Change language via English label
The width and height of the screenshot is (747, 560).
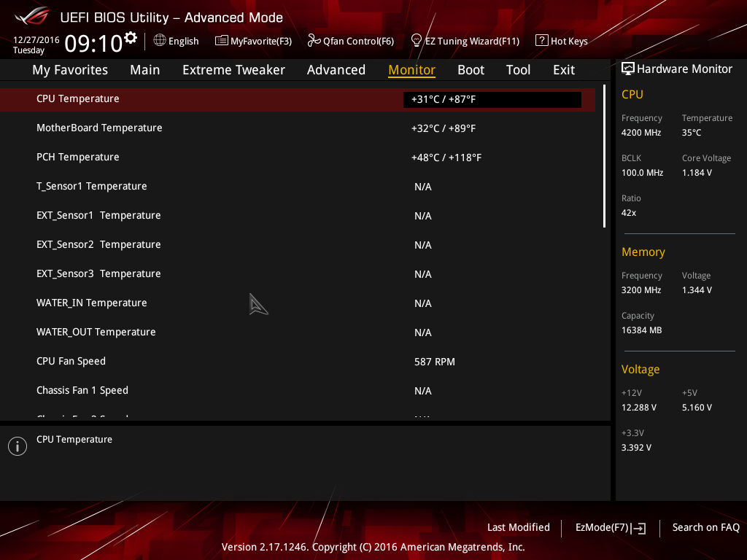pos(183,42)
